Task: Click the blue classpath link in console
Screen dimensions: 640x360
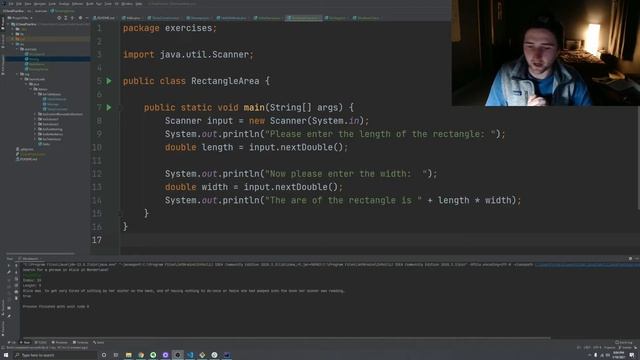Action: point(587,265)
